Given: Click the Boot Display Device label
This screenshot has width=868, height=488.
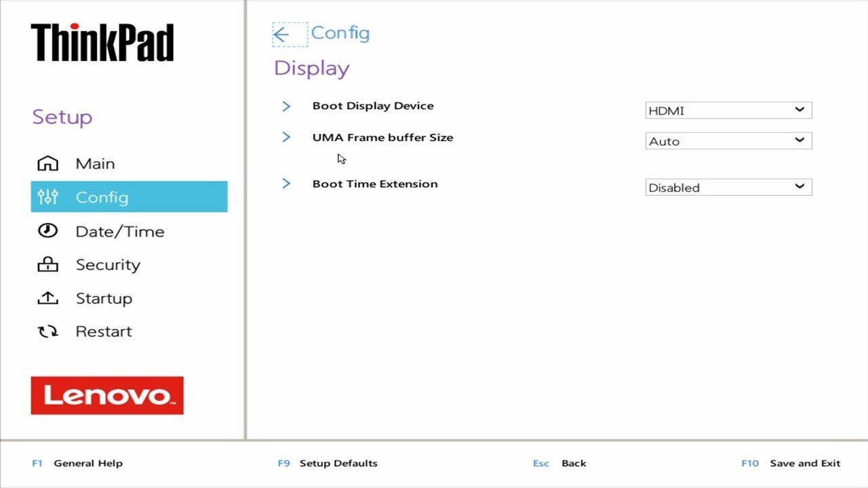Looking at the screenshot, I should tap(373, 106).
